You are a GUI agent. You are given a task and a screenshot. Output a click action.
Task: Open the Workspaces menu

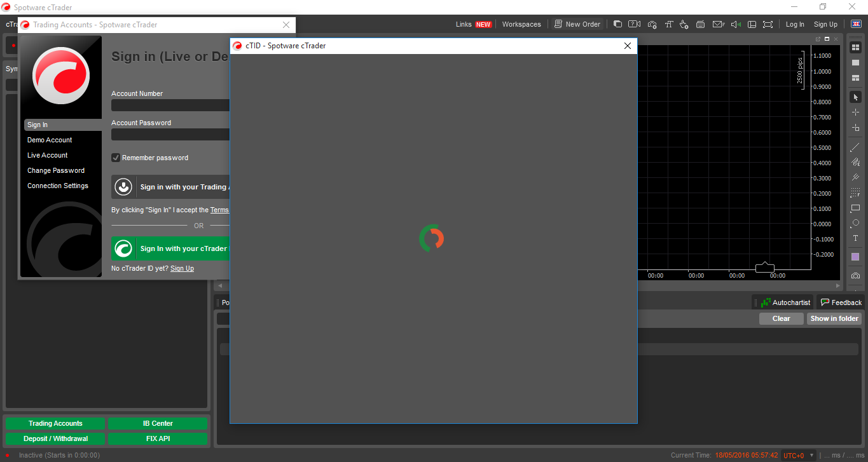click(521, 24)
